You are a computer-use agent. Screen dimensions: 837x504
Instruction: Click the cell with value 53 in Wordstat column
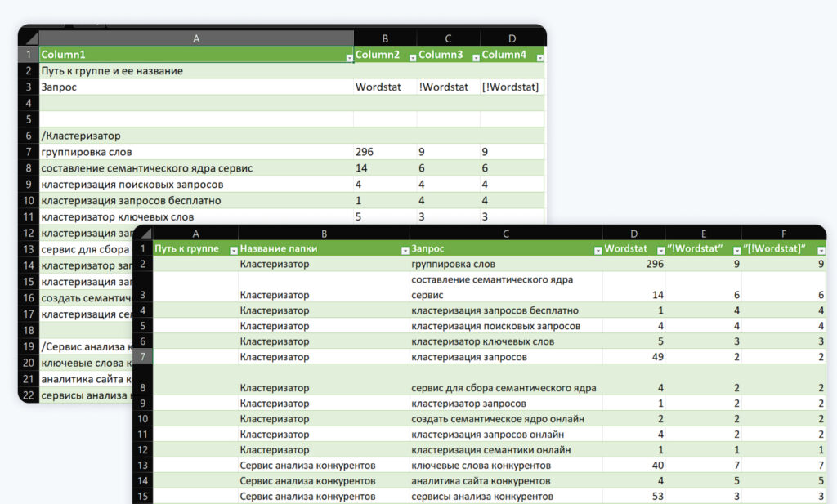point(633,496)
